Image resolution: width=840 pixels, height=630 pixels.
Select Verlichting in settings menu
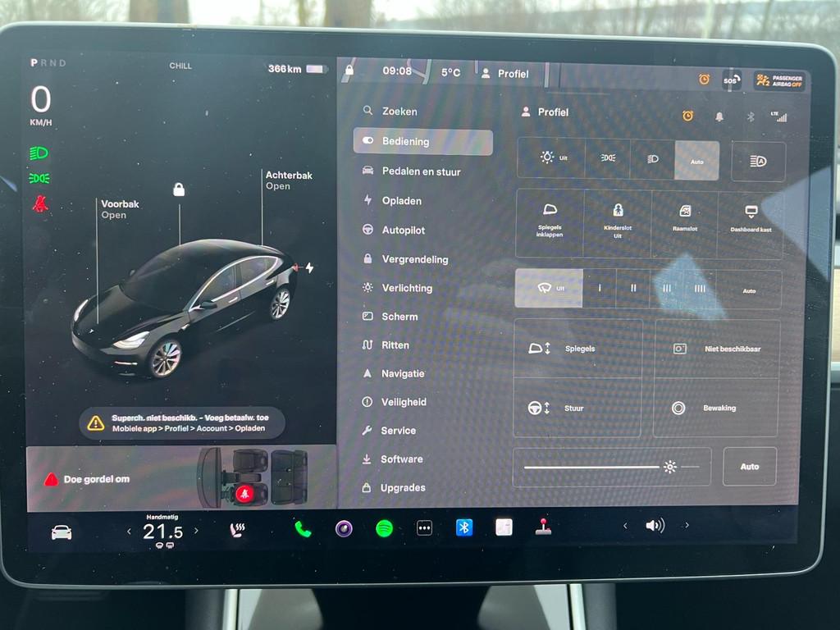pos(406,288)
